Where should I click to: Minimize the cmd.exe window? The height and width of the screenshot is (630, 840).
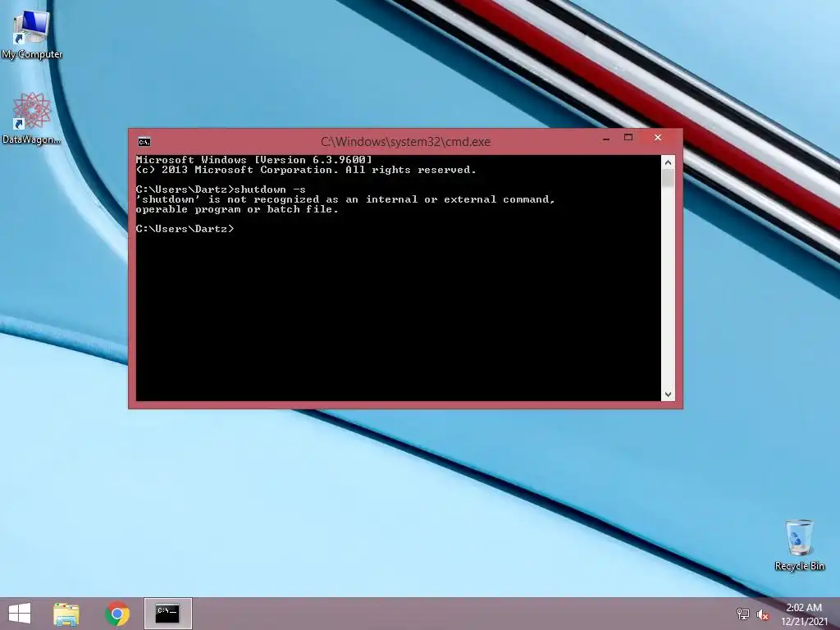pyautogui.click(x=606, y=138)
